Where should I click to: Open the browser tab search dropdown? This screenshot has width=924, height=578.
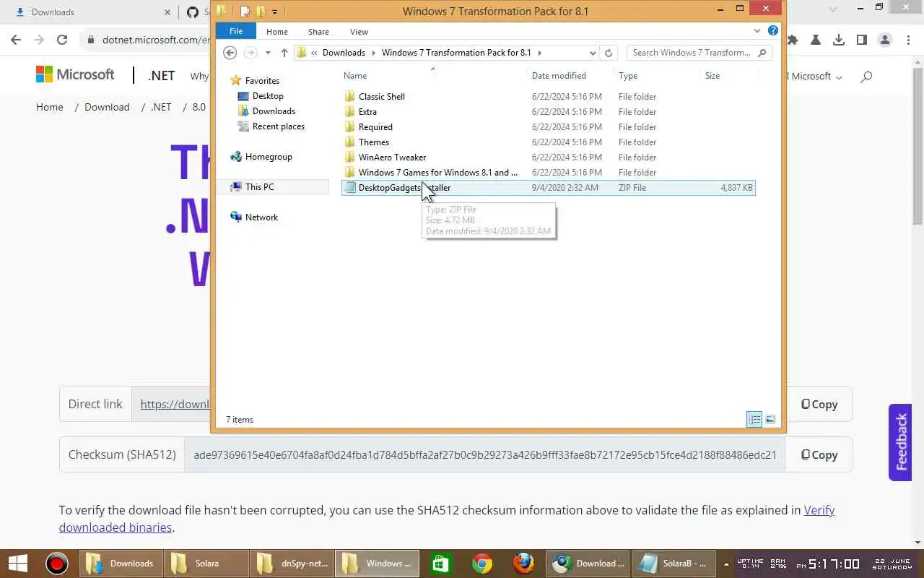(833, 10)
